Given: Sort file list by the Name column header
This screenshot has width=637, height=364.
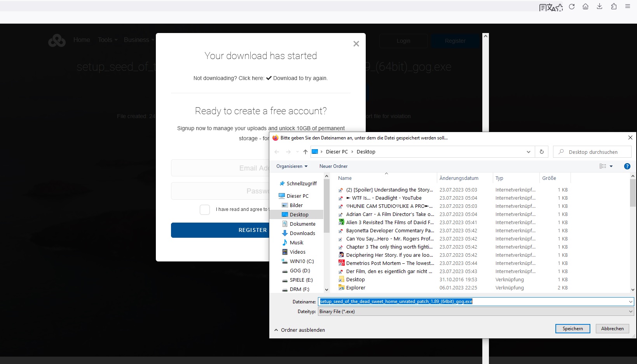Looking at the screenshot, I should 386,178.
